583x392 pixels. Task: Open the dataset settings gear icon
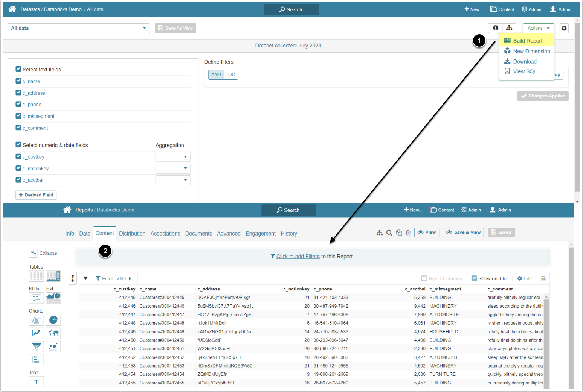(x=564, y=28)
